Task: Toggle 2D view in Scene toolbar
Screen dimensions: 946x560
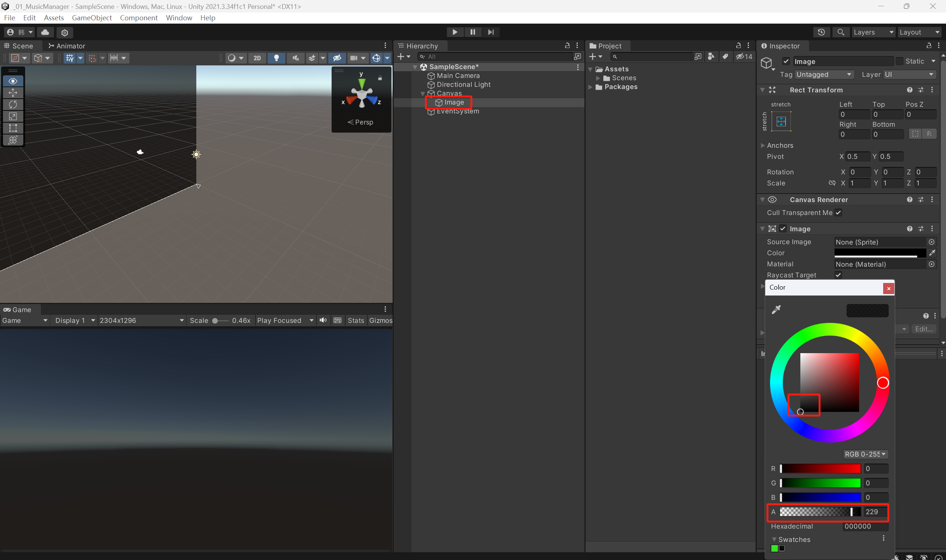Action: pos(257,58)
